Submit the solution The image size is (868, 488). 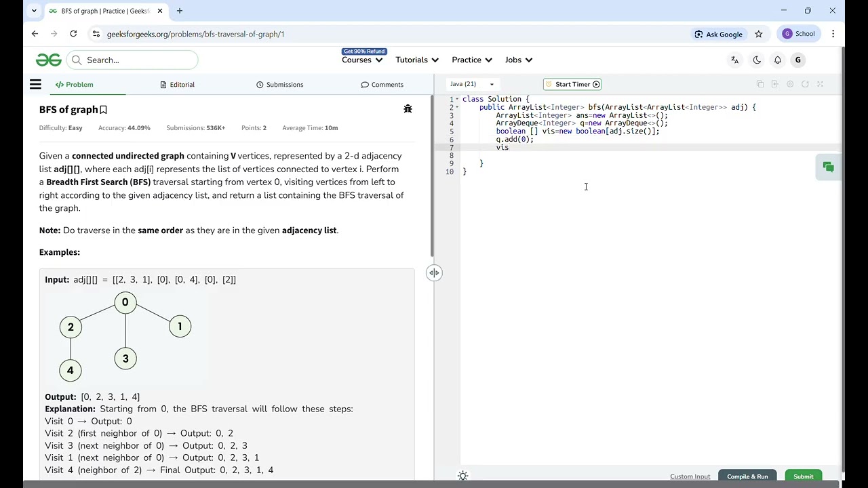tap(804, 476)
